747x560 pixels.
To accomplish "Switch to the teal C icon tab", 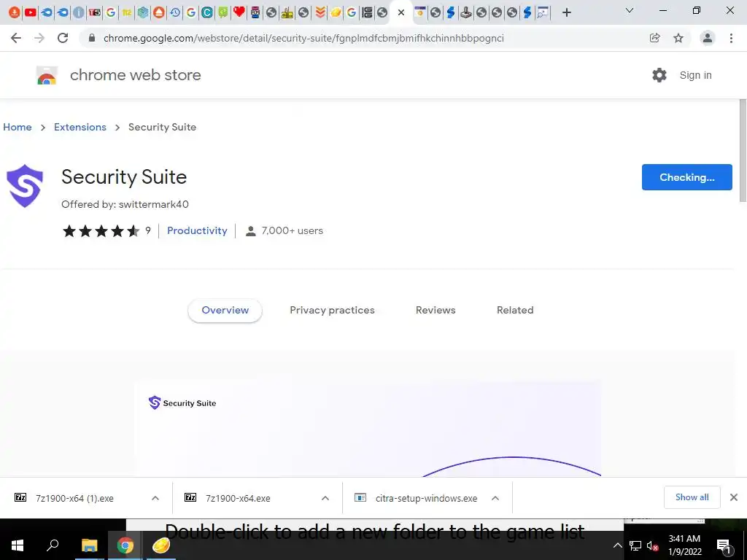I will pyautogui.click(x=206, y=12).
